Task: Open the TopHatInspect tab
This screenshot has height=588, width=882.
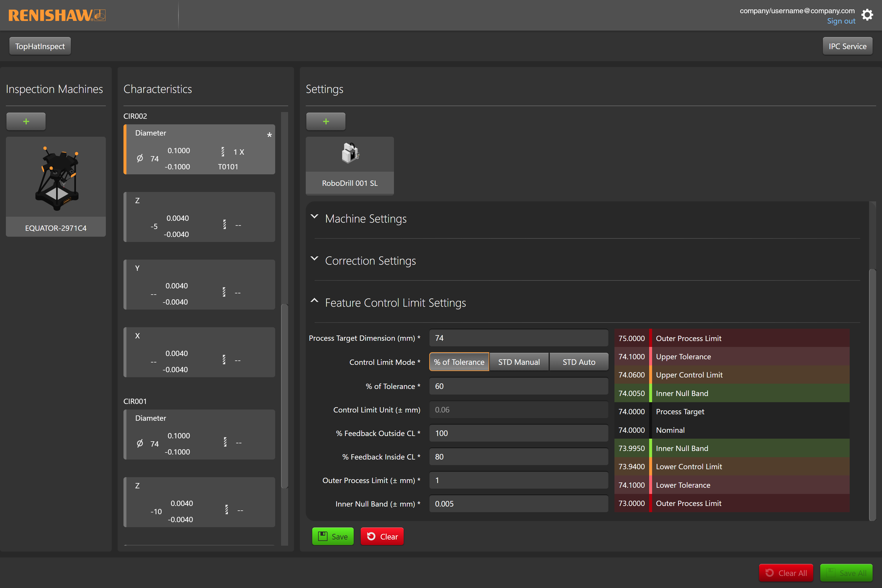Action: coord(40,46)
